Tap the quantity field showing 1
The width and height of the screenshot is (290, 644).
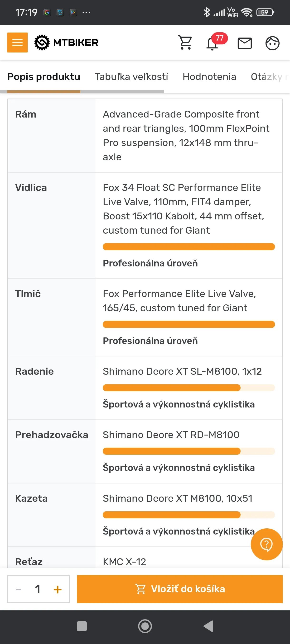(38, 589)
